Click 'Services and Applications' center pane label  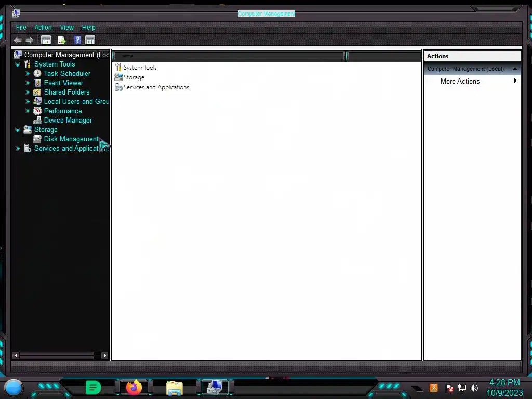[156, 87]
